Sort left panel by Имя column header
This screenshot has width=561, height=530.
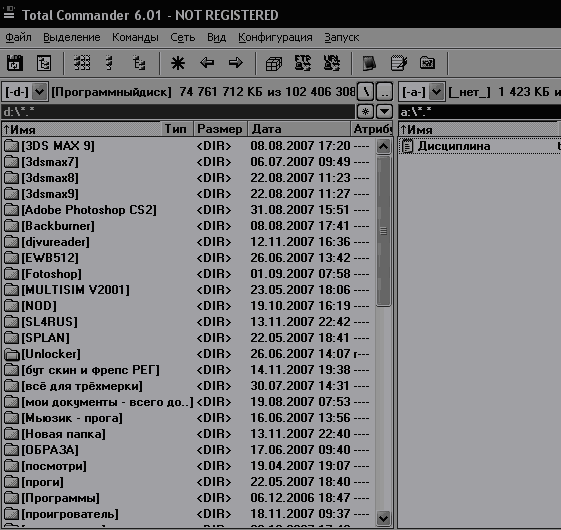point(81,129)
